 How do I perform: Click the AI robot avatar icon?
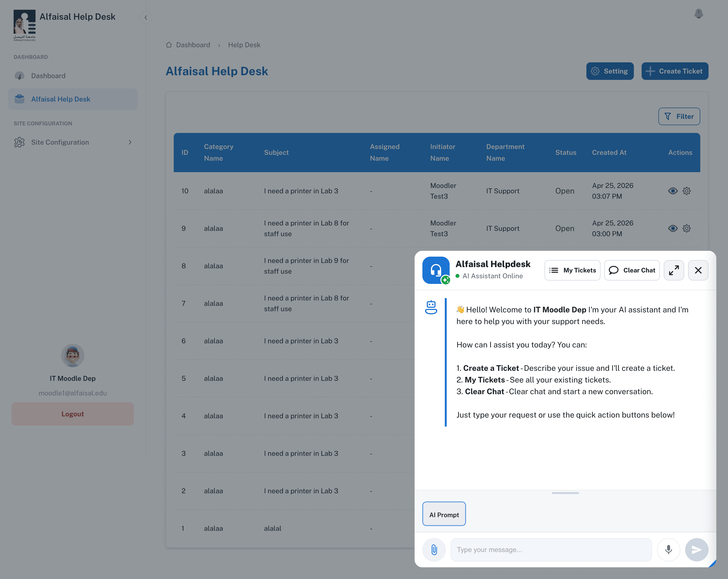point(431,308)
